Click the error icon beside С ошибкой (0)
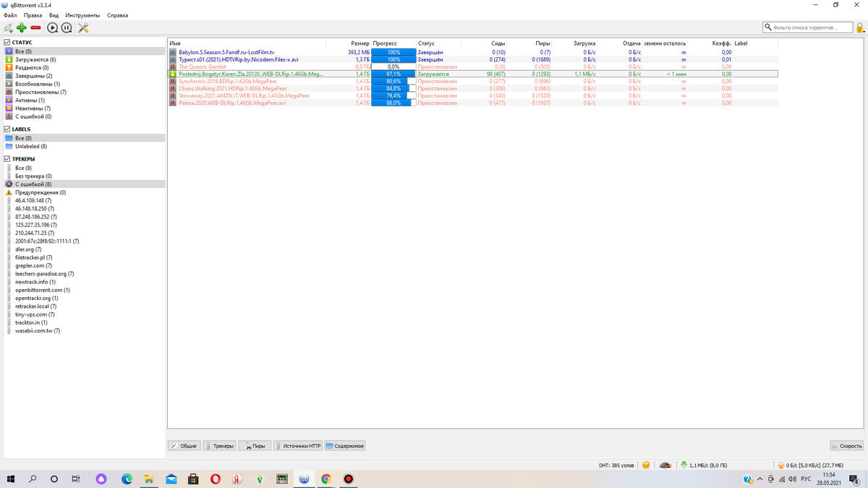Viewport: 868px width, 488px height. coord(9,116)
